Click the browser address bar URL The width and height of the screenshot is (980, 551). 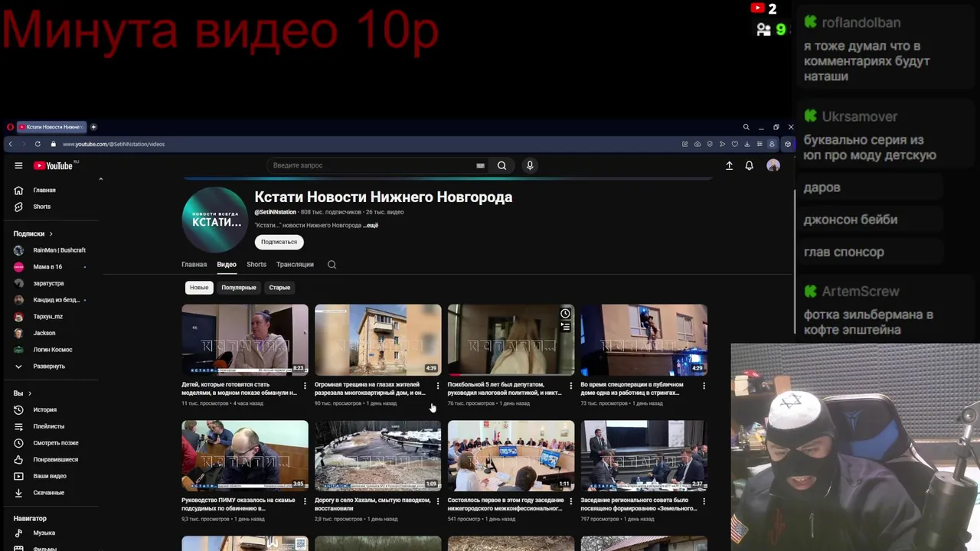click(114, 144)
